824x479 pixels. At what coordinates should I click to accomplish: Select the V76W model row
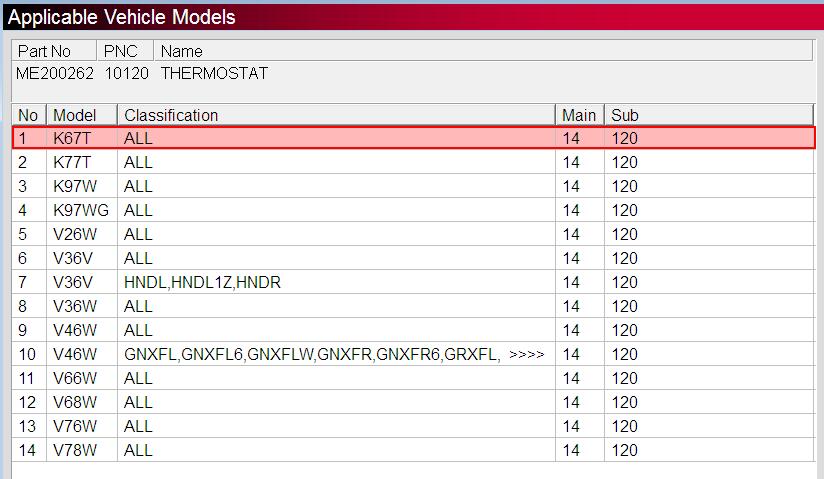point(414,426)
